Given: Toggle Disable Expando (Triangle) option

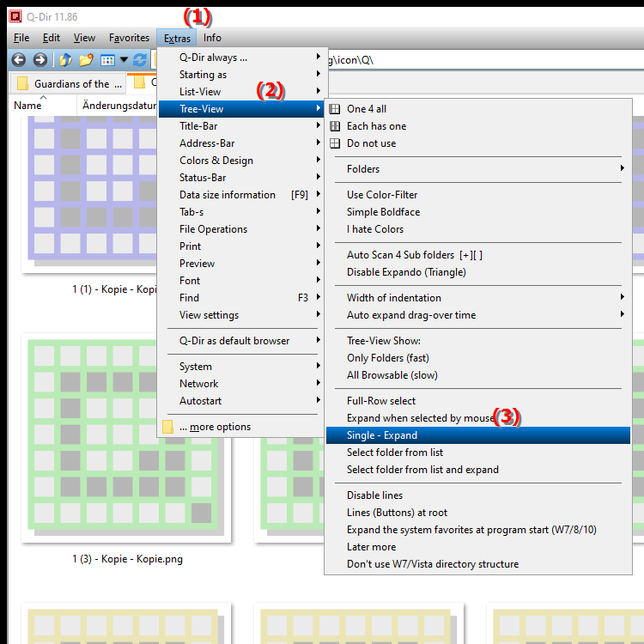Looking at the screenshot, I should 478,272.
